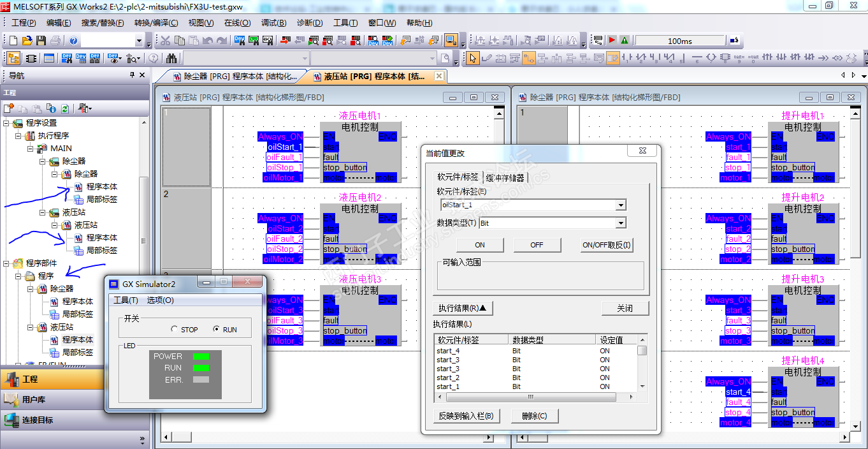Open the 在线(O) menu
The height and width of the screenshot is (449, 868).
point(237,23)
